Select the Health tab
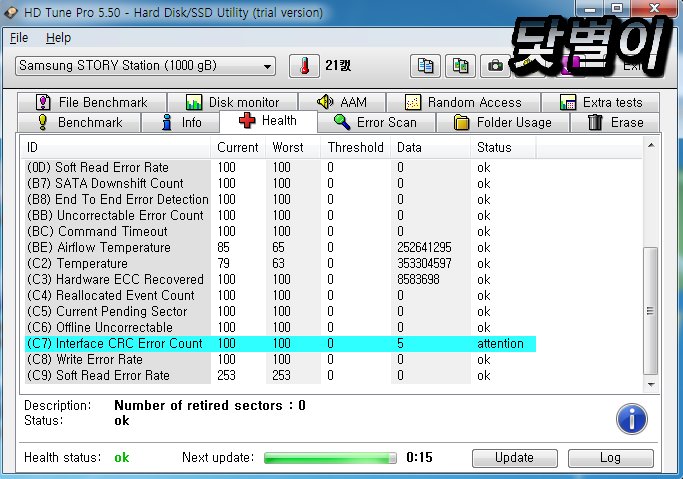683x479 pixels. click(x=268, y=121)
